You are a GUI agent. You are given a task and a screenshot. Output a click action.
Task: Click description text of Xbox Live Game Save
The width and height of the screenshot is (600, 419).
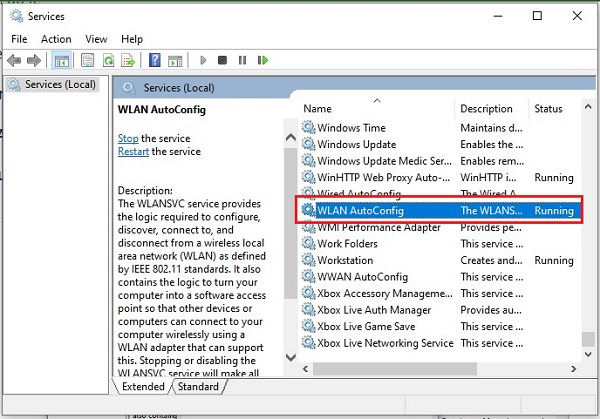click(x=492, y=326)
